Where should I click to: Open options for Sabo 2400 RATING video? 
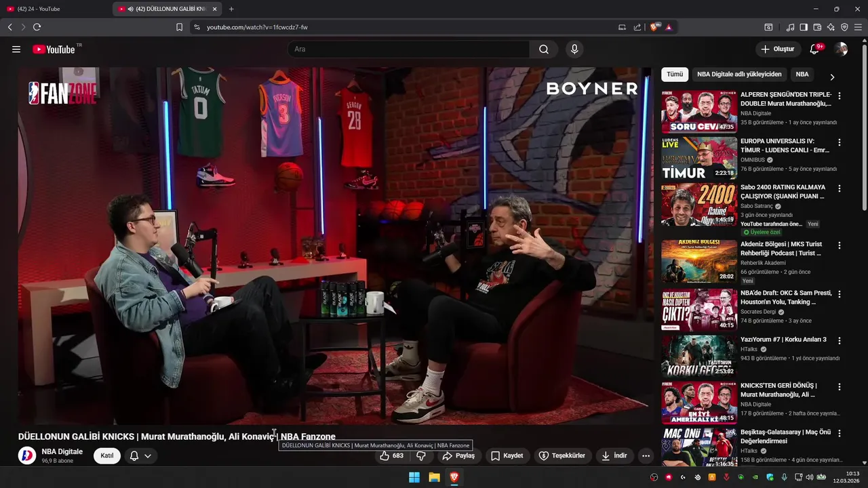click(x=840, y=188)
